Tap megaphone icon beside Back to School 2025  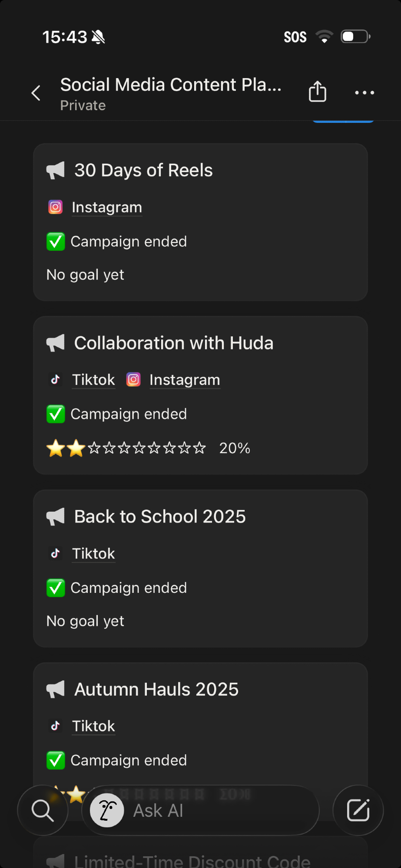[x=56, y=517]
